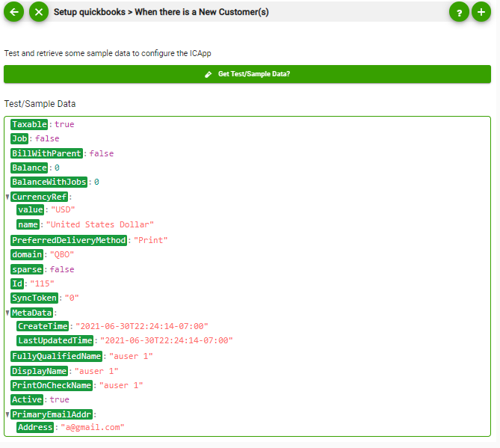Screen dimensions: 500x448
Task: Select the value key under CurrencyRef
Action: pyautogui.click(x=31, y=209)
